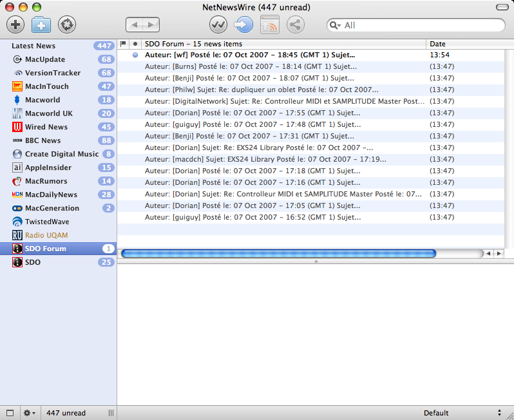
Task: Click the 447 unread status text
Action: tap(66, 413)
